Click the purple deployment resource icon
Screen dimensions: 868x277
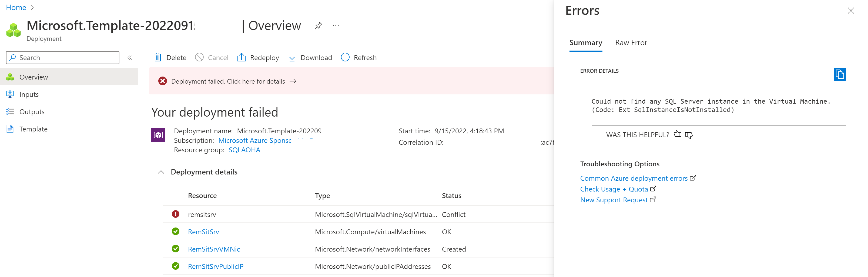[158, 135]
